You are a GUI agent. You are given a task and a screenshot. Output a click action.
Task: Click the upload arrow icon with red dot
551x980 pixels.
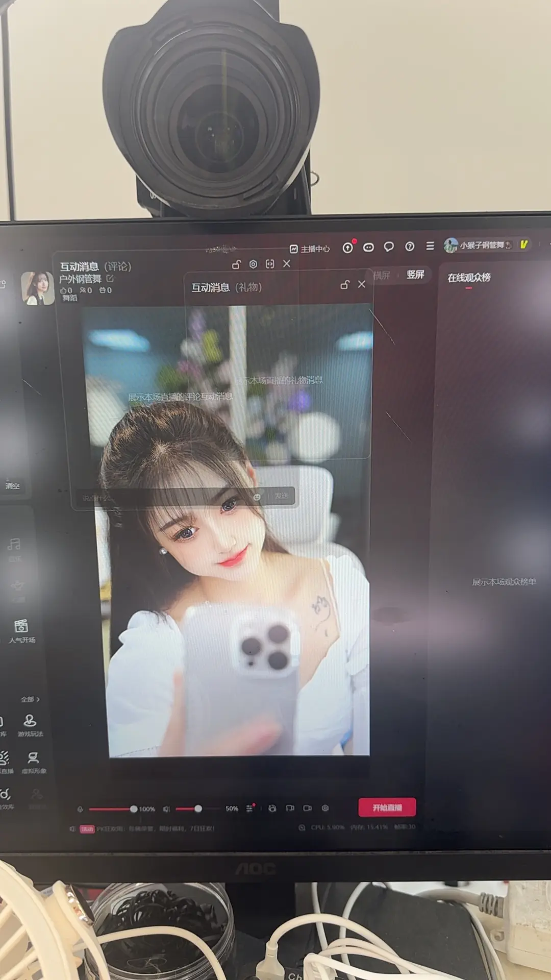tap(348, 248)
